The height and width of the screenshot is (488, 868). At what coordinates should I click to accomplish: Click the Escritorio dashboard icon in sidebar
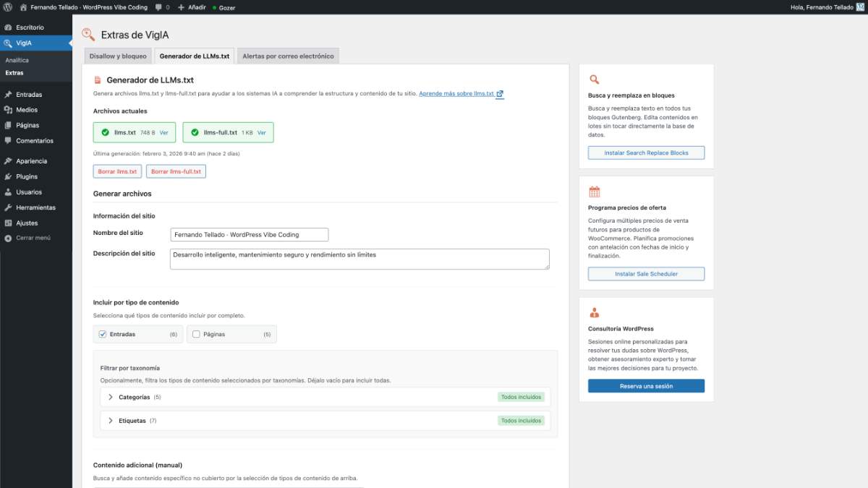coord(8,27)
